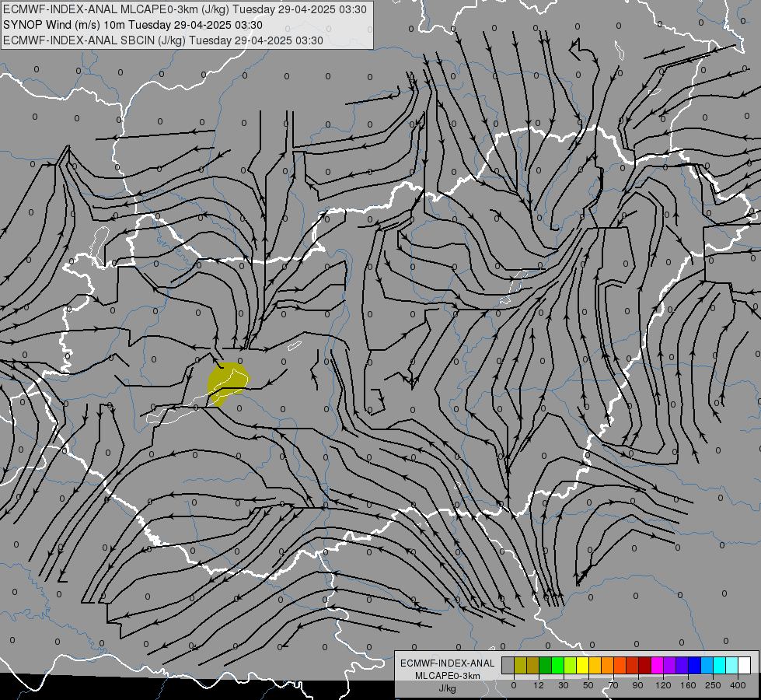This screenshot has width=761, height=700.
Task: Click the white legend swatch after 400
Action: tap(745, 665)
